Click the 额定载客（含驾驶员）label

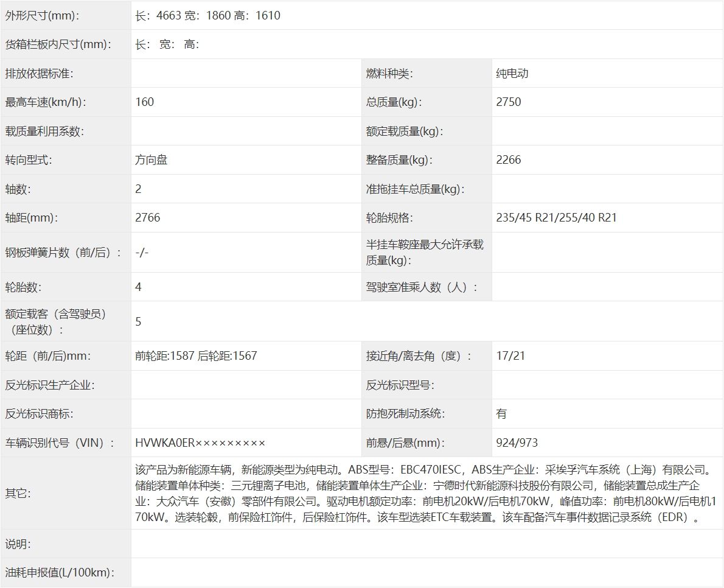55,321
